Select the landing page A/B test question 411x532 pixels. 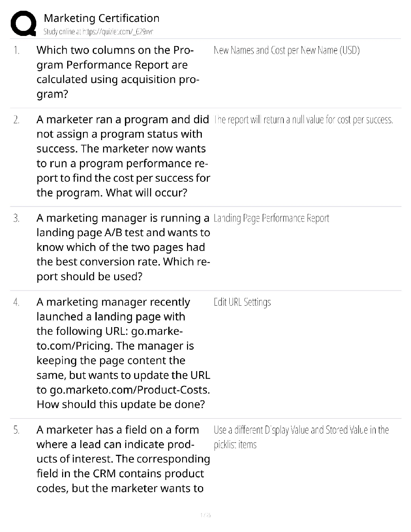click(123, 247)
